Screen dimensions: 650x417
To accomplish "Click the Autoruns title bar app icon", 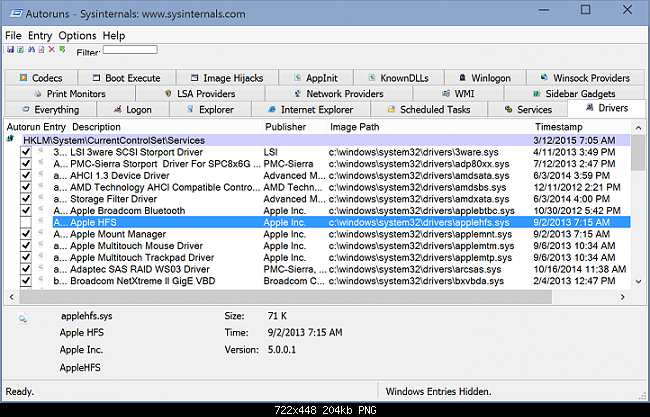I will pos(16,14).
